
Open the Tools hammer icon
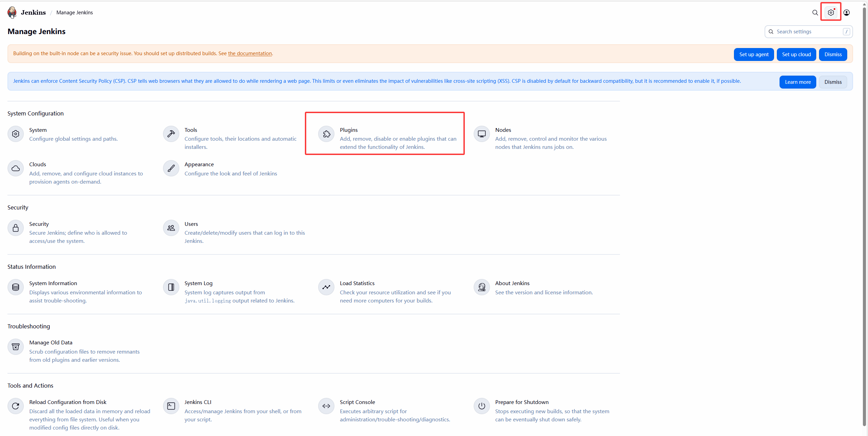[x=171, y=134]
